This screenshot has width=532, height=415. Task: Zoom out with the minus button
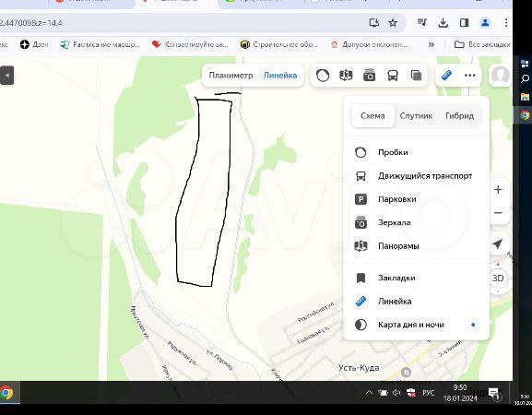498,213
